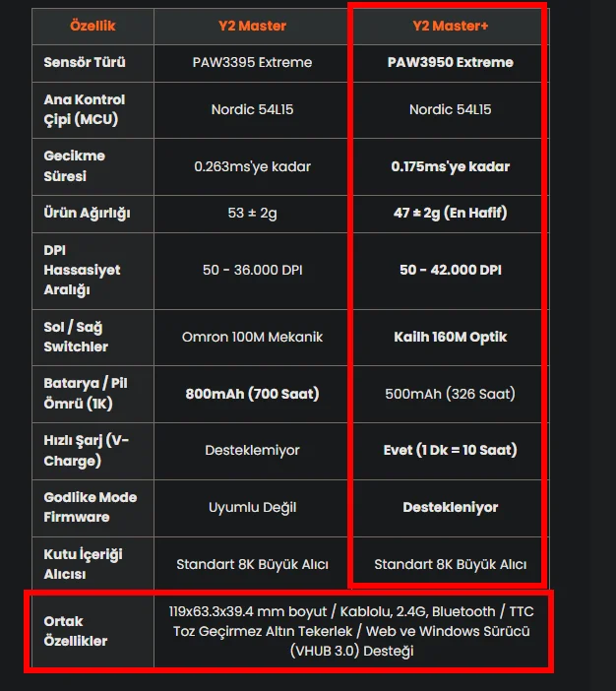The height and width of the screenshot is (691, 616).
Task: Select the 53 ± 2g weight cell
Action: tap(252, 214)
